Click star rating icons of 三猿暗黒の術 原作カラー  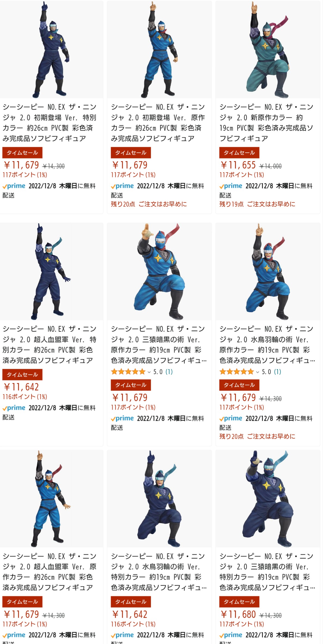click(x=128, y=372)
